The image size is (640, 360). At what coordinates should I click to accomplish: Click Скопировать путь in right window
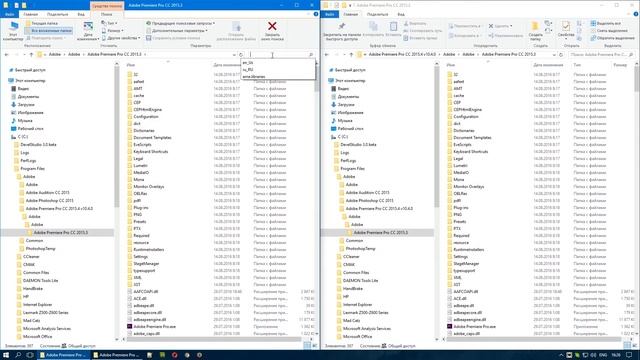(x=423, y=31)
